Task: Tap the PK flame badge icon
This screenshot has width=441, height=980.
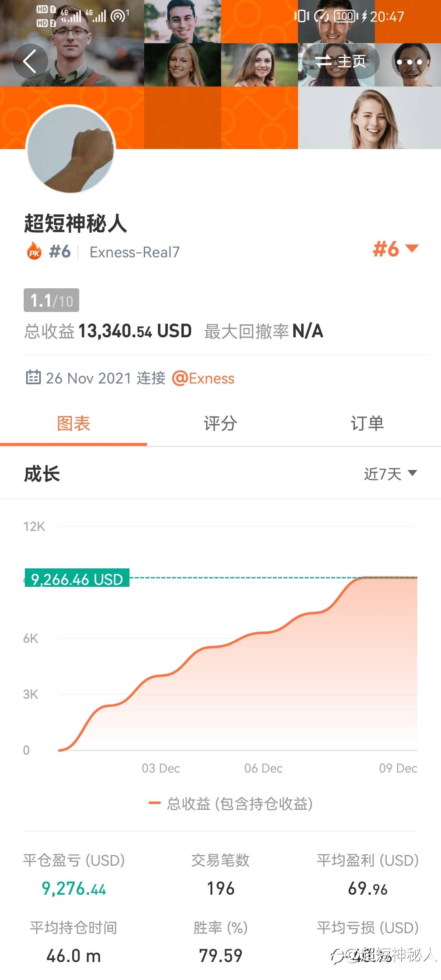Action: [34, 252]
